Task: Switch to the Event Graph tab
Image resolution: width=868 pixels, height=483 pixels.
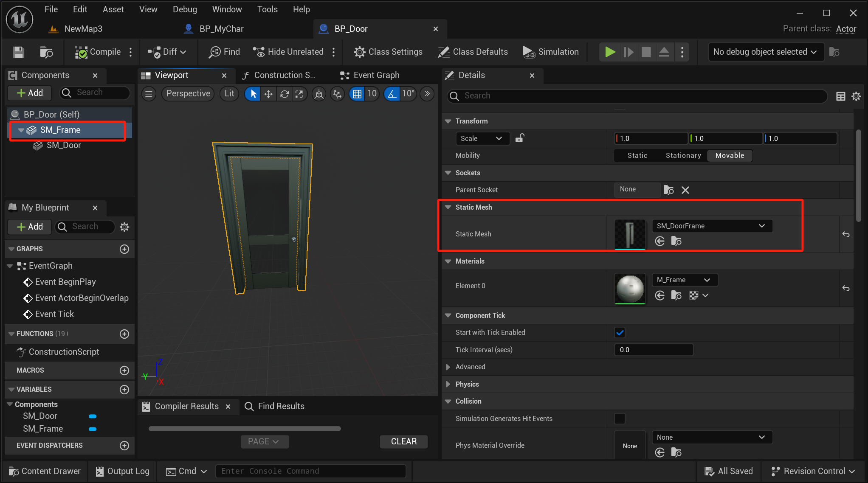Action: [370, 75]
